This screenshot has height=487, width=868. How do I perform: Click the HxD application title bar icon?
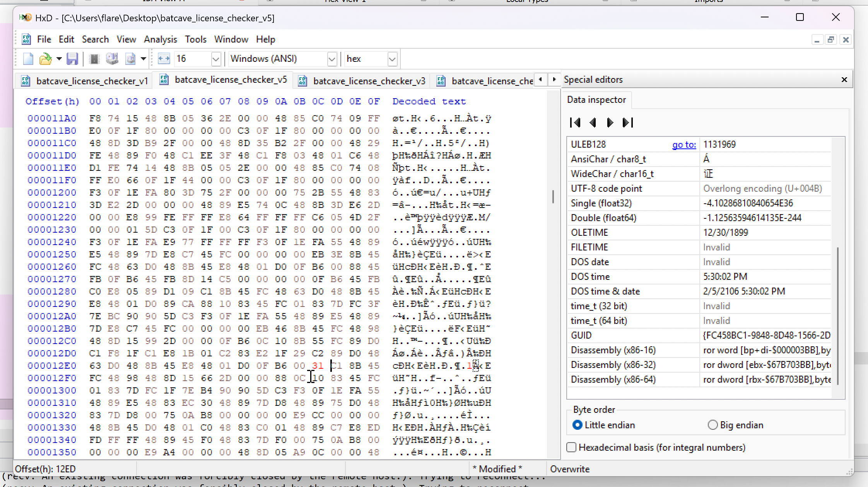26,18
